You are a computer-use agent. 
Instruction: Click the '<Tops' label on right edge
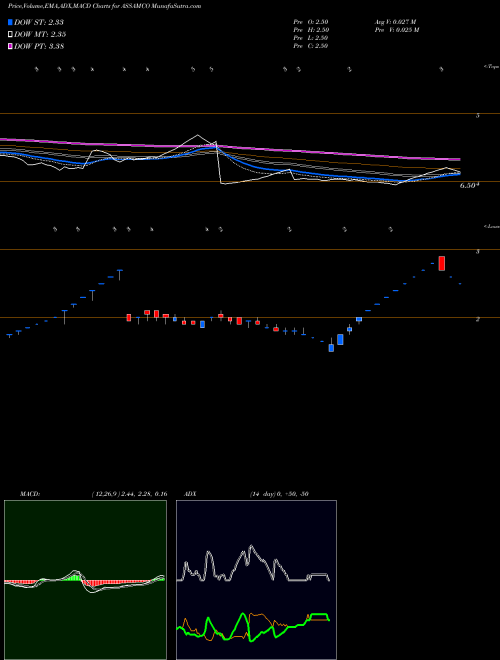pyautogui.click(x=492, y=67)
